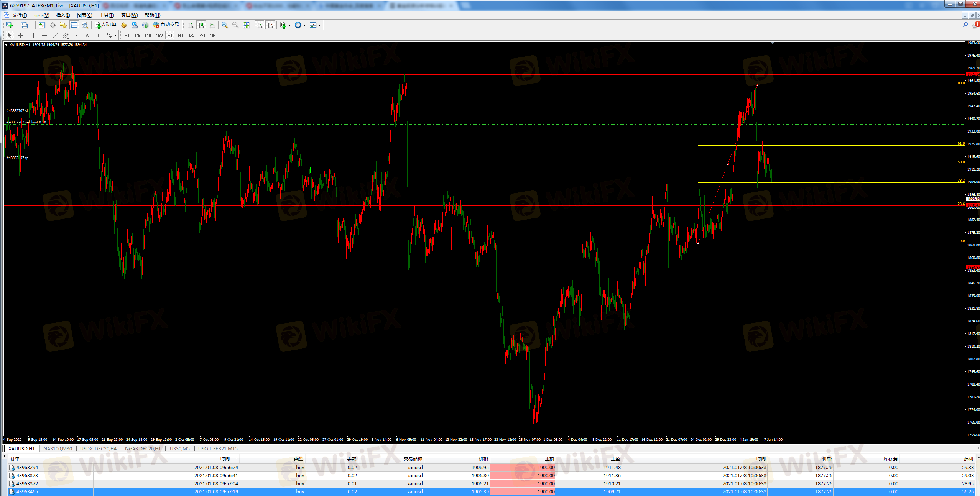Select the vertical line tool
The image size is (980, 496).
pyautogui.click(x=34, y=35)
